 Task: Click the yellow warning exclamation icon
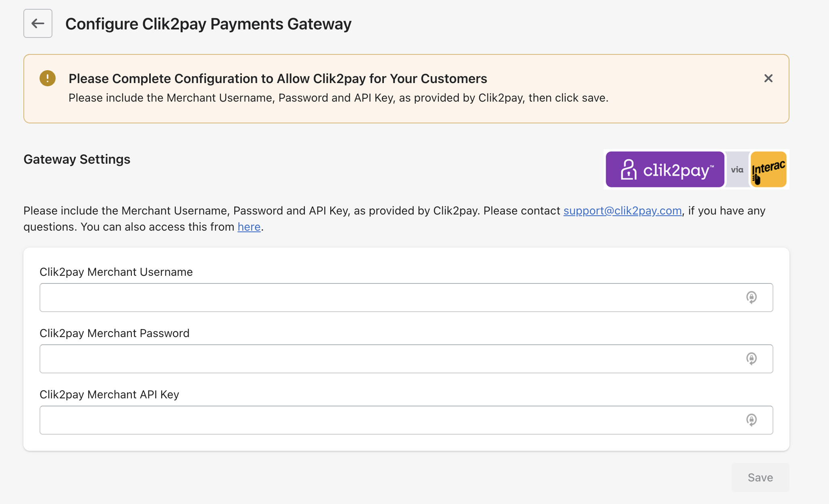[x=48, y=78]
